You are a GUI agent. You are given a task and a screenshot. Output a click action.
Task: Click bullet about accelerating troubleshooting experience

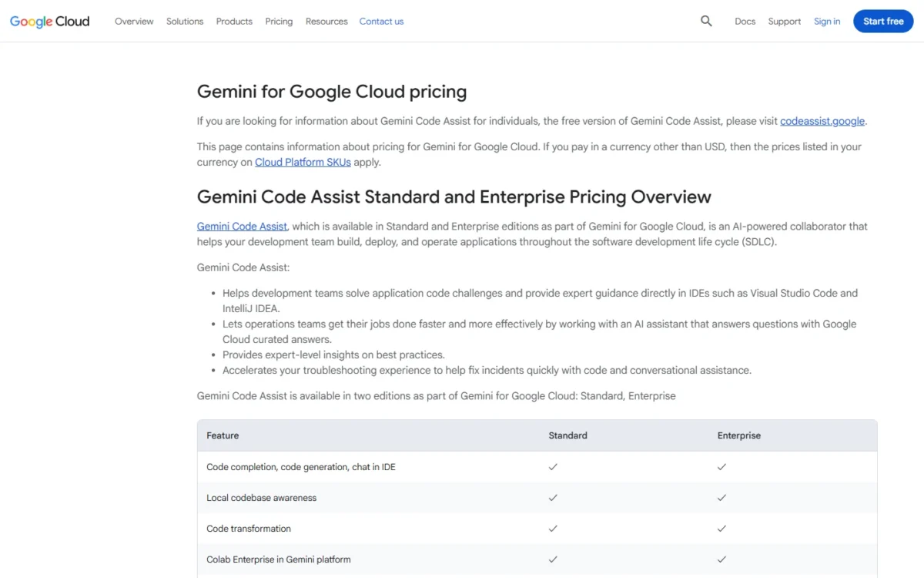[487, 371]
